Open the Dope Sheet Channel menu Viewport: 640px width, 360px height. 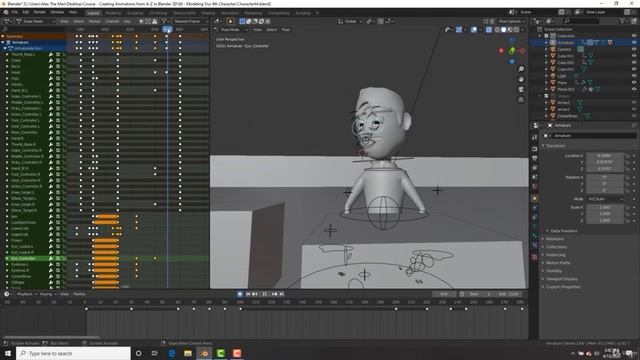[112, 21]
